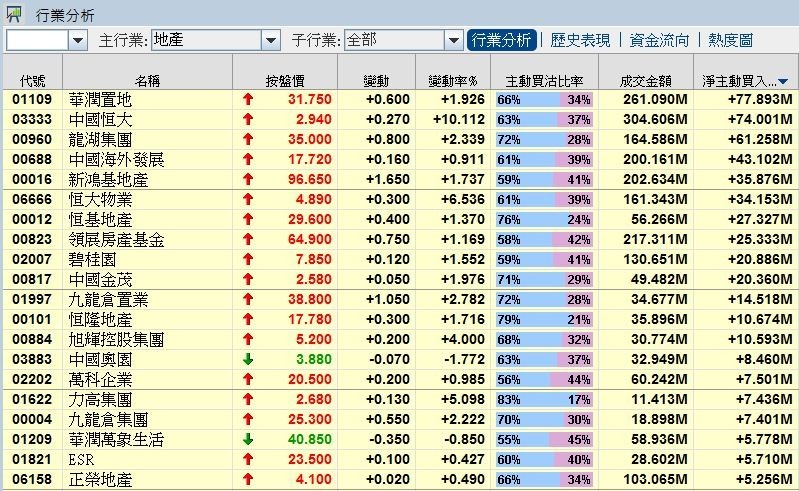Click the red up arrow for ESR
Viewport: 799px width, 491px height.
[248, 460]
